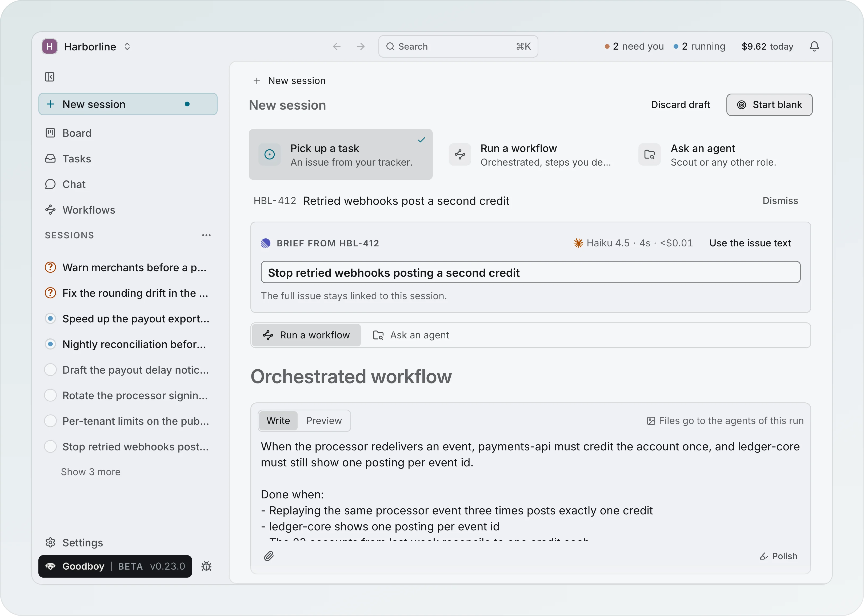Select New session in sidebar
The width and height of the screenshot is (864, 616).
(x=128, y=104)
